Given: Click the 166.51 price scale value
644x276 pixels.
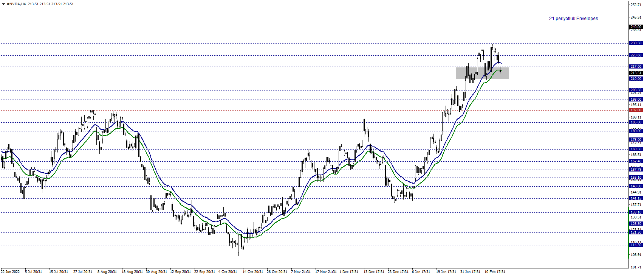Looking at the screenshot, I should [636, 155].
